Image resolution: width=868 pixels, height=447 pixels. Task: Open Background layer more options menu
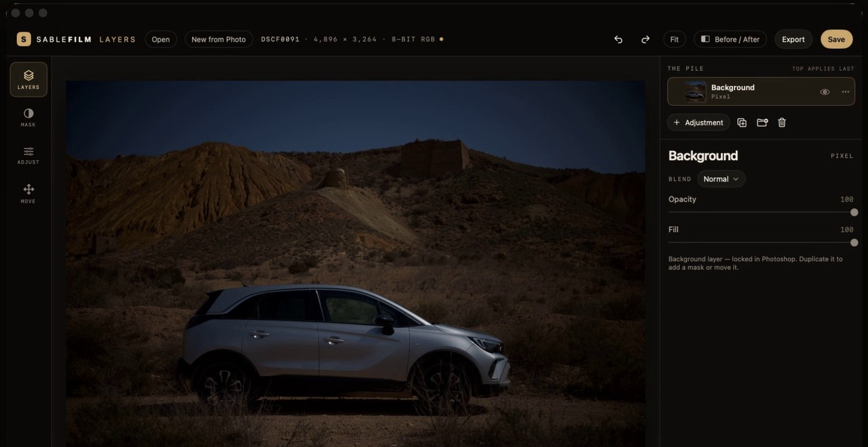point(845,92)
